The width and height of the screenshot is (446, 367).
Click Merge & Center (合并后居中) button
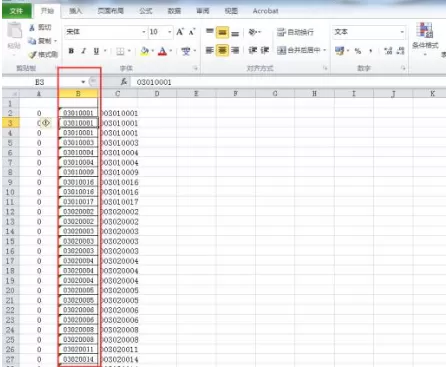pos(299,50)
